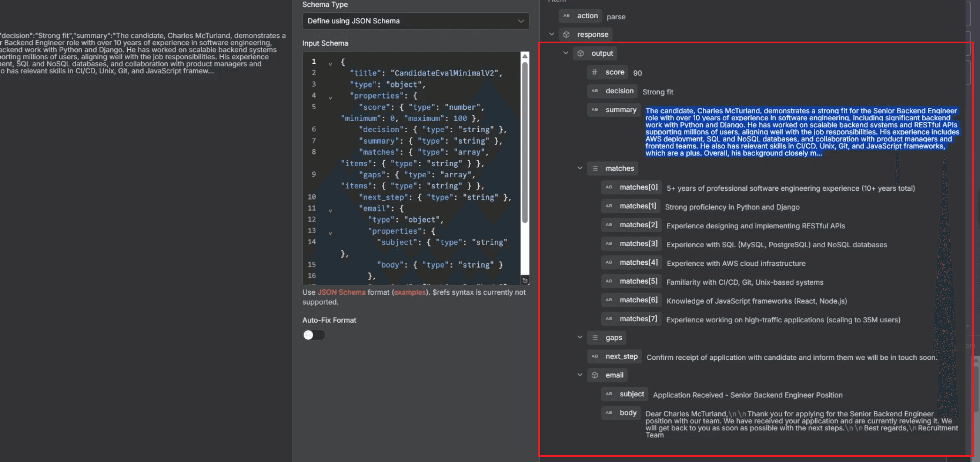Select the matches[3] field pill
This screenshot has width=980, height=462.
(x=631, y=243)
